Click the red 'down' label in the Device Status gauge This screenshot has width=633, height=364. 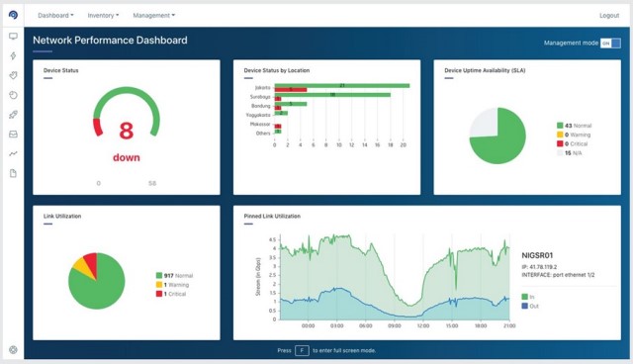coord(127,157)
